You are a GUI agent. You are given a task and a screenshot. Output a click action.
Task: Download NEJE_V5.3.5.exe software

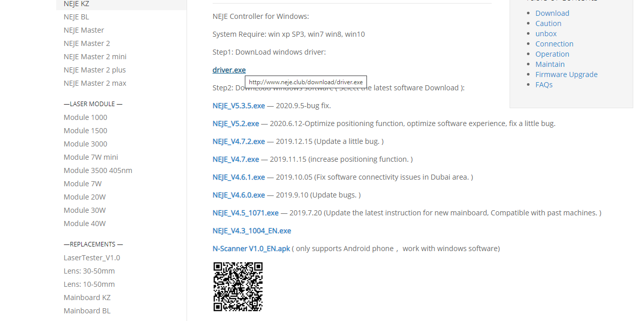click(x=239, y=106)
